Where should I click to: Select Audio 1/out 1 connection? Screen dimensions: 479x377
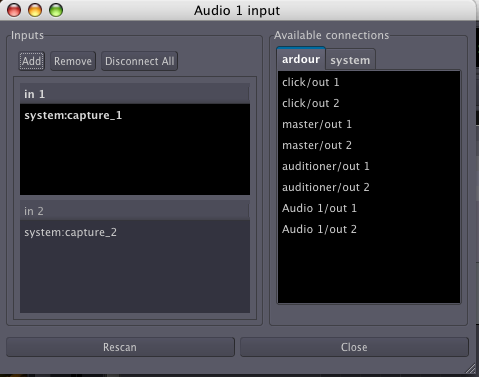click(x=369, y=208)
